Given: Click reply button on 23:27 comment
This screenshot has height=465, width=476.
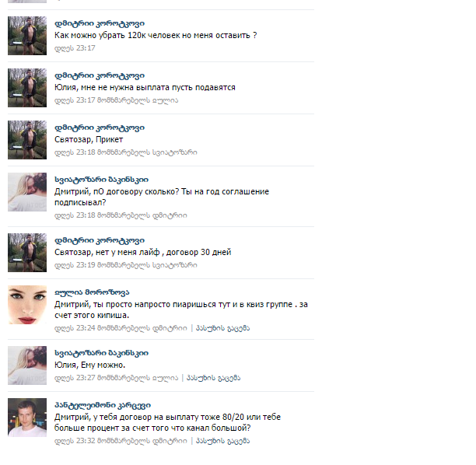Looking at the screenshot, I should 213,378.
